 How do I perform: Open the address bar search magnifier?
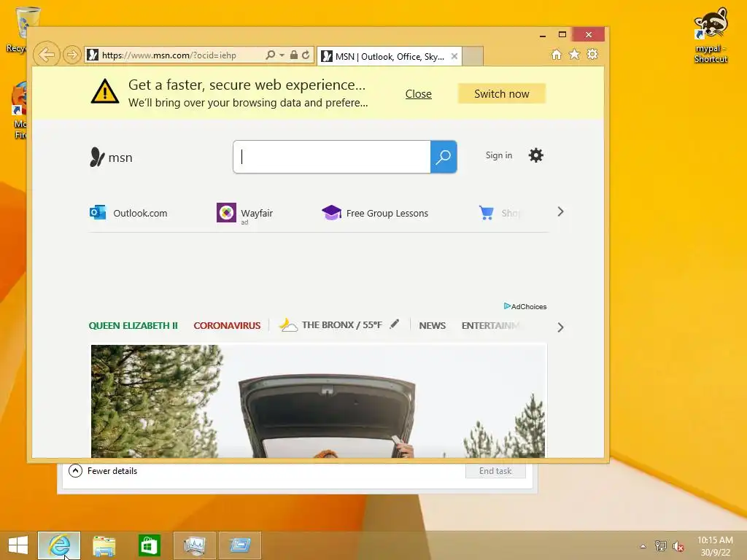[x=270, y=55]
